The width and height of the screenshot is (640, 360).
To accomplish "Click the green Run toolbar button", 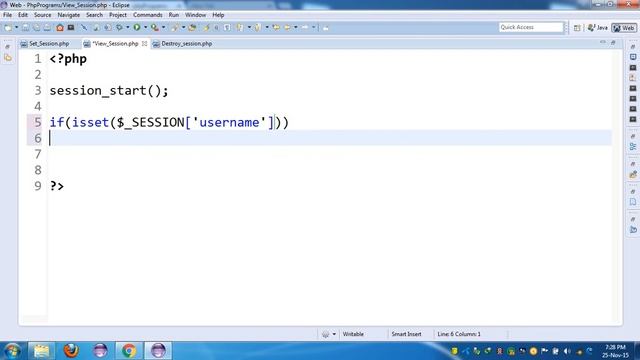I will click(137, 28).
